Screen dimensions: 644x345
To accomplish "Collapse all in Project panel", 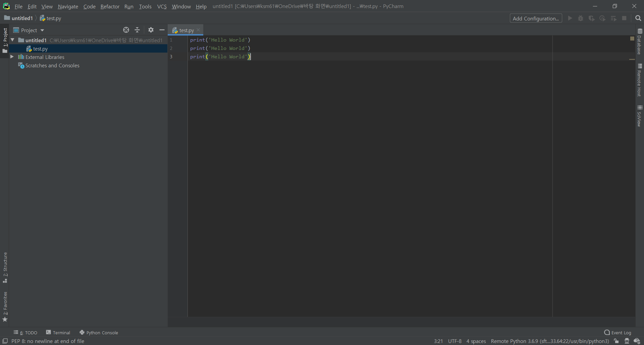I will pos(137,30).
